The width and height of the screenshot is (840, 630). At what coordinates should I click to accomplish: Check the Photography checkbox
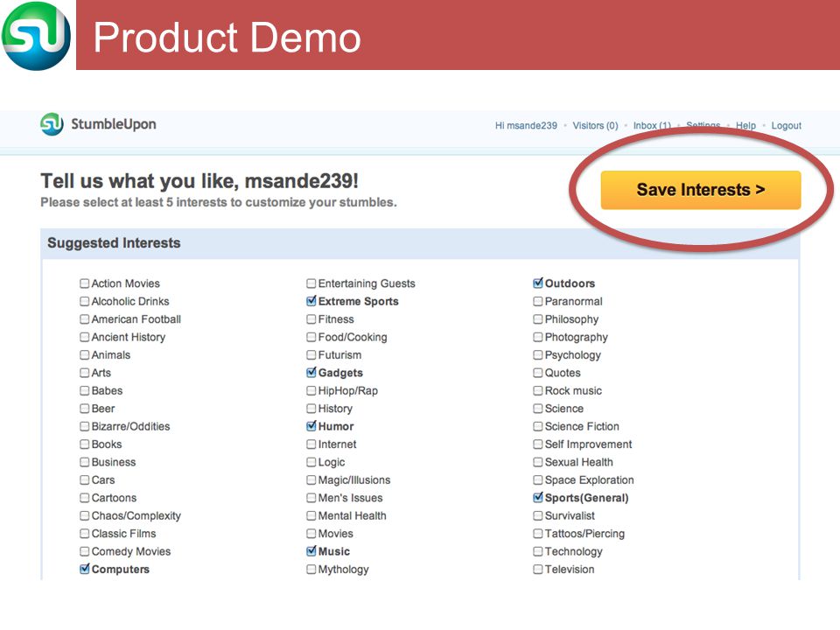538,337
